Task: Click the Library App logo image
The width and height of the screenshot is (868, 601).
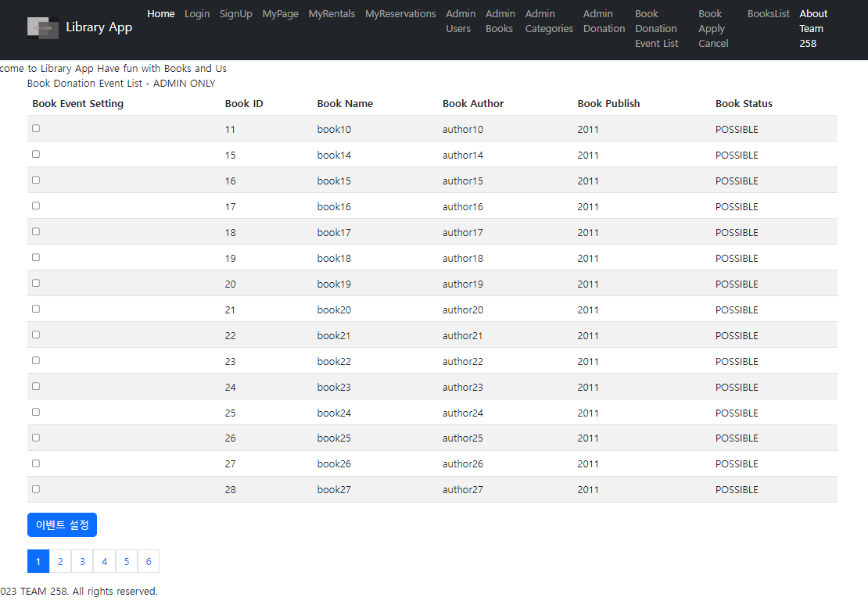Action: tap(43, 27)
